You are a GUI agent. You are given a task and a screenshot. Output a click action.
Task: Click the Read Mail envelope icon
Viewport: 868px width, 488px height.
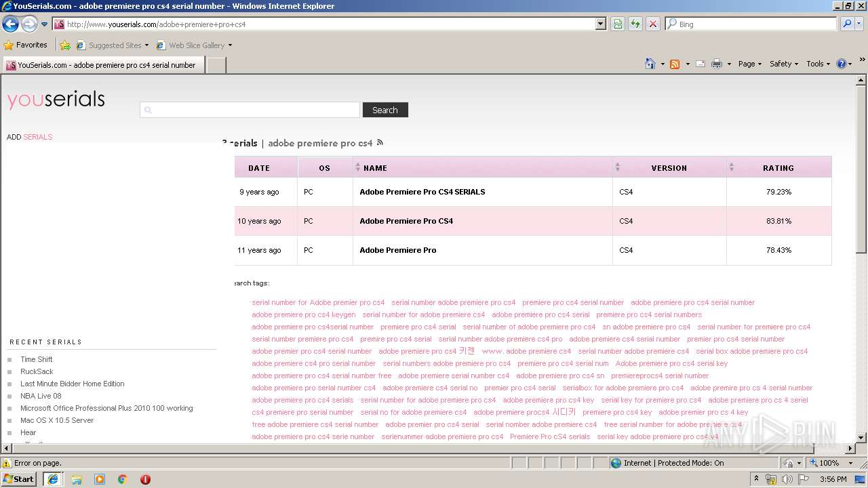(701, 64)
